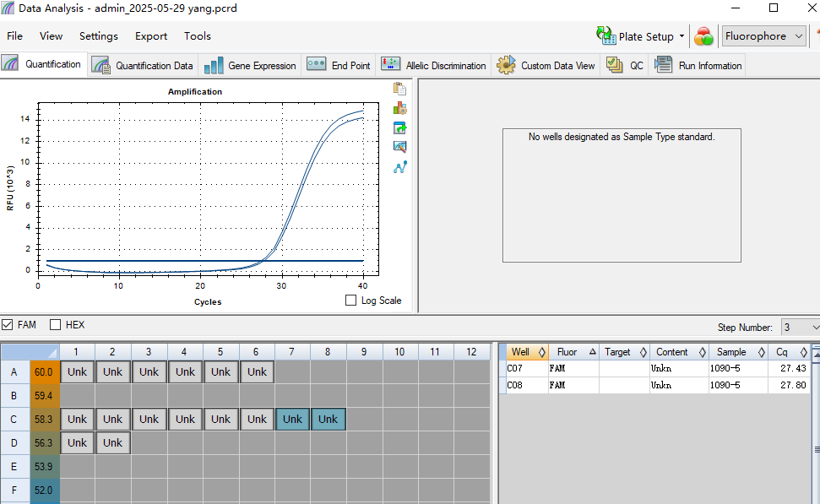Toggle the FAM fluorophore checkbox
Image resolution: width=820 pixels, height=504 pixels.
click(x=7, y=325)
